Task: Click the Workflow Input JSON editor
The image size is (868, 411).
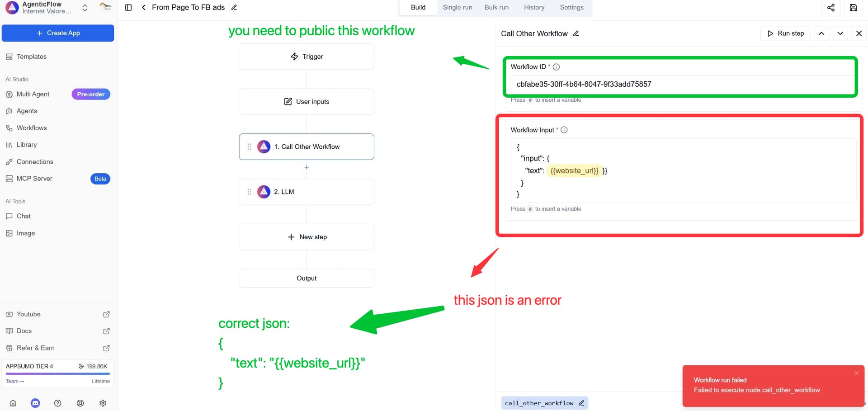Action: (684, 170)
